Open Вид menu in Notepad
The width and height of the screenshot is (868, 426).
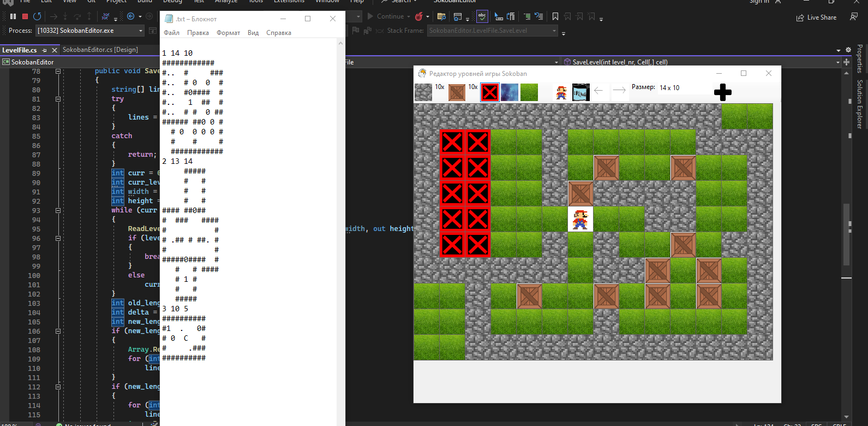(x=253, y=33)
